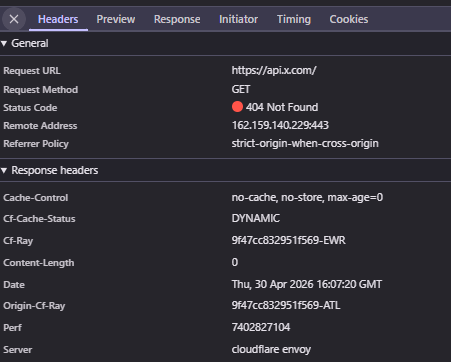Click the Referrer Policy label
The image size is (451, 362).
pyautogui.click(x=36, y=144)
